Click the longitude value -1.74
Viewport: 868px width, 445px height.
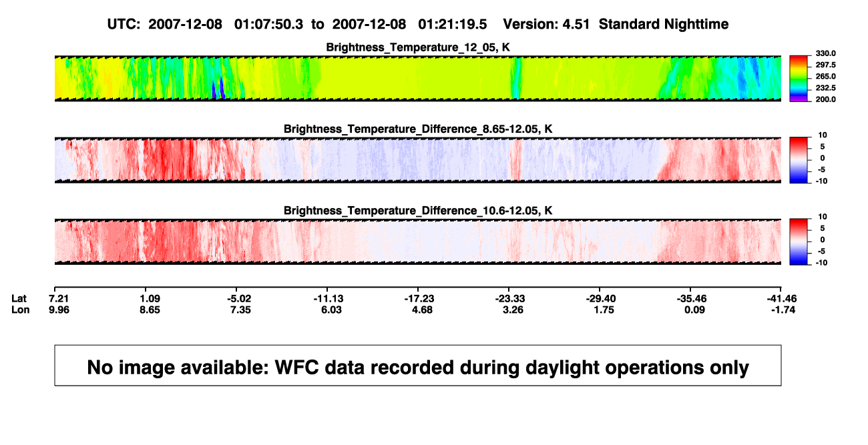784,310
